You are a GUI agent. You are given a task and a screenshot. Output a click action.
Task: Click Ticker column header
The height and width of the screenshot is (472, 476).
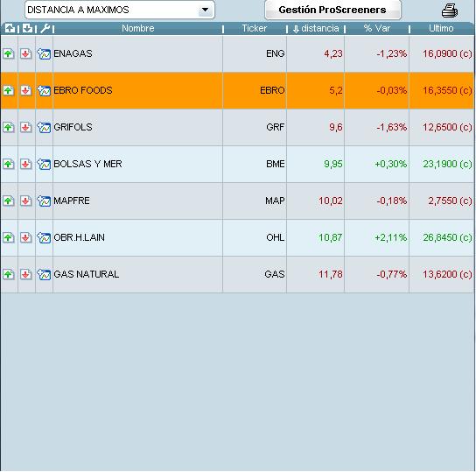pyautogui.click(x=255, y=29)
